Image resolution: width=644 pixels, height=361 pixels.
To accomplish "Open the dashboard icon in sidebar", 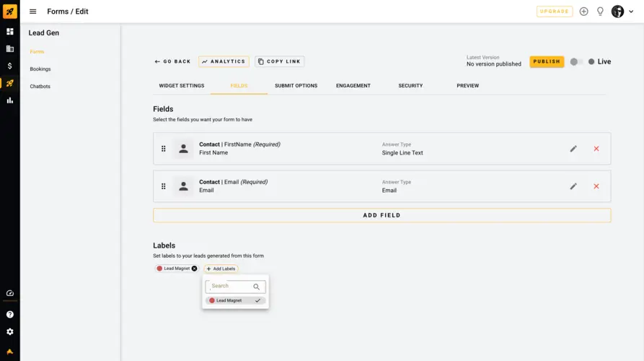I will pyautogui.click(x=10, y=32).
